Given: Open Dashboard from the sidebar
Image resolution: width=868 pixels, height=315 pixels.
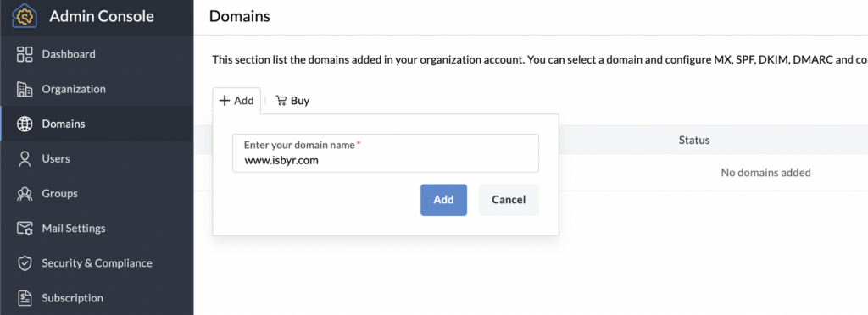Looking at the screenshot, I should (97, 54).
